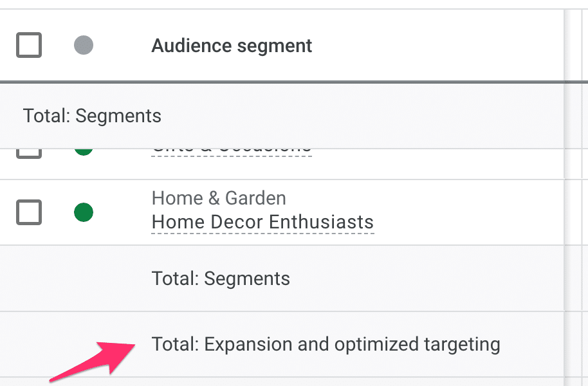Check the Home Decor Enthusiasts row checkbox
This screenshot has height=386, width=588.
click(28, 210)
